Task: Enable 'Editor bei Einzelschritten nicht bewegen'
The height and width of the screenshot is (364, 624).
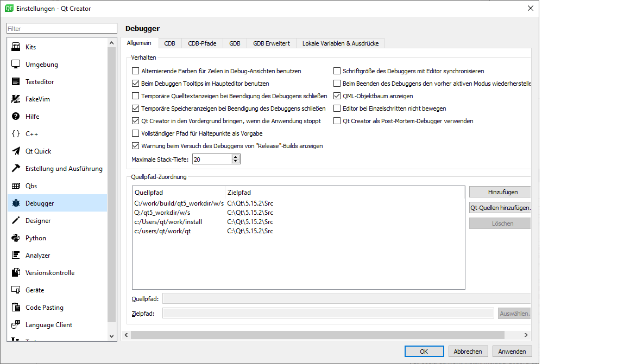Action: tap(337, 108)
